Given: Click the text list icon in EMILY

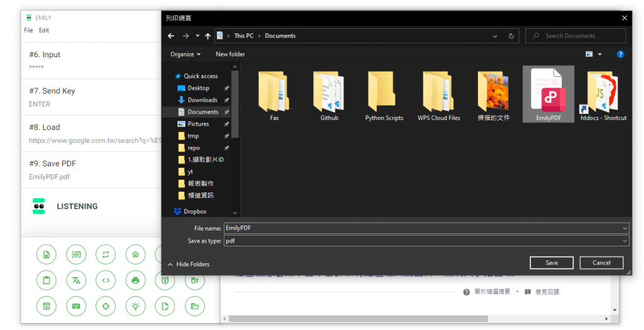Looking at the screenshot, I should pos(76,255).
